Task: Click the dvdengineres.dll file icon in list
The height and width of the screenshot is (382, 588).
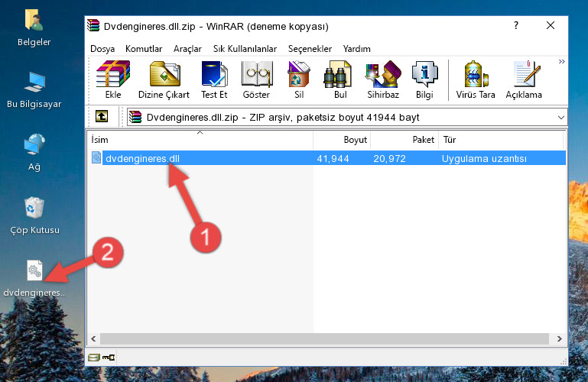Action: (x=96, y=157)
